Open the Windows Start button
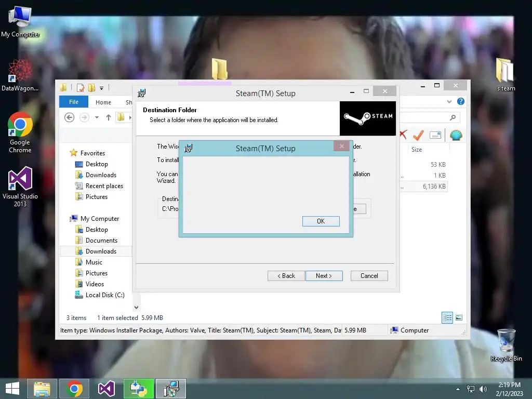 [x=12, y=389]
